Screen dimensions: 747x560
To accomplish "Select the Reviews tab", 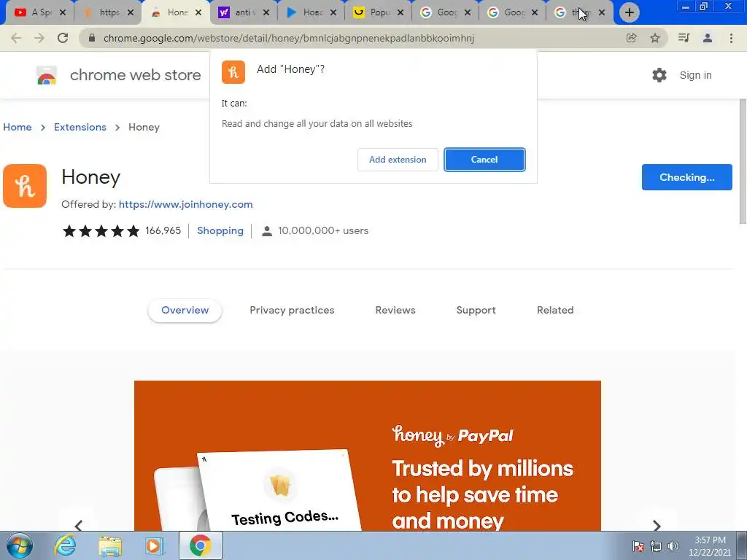I will pyautogui.click(x=395, y=311).
